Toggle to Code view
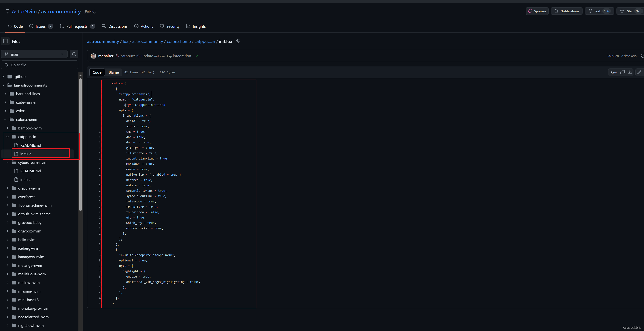 point(97,72)
